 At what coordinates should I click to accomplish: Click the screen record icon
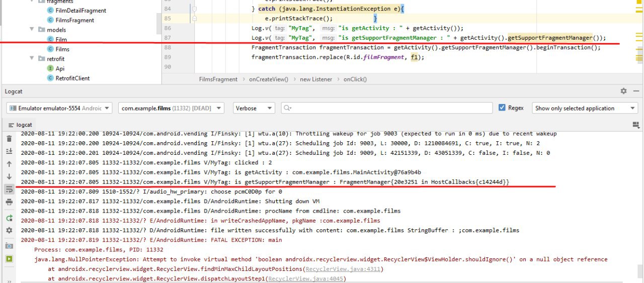[9, 259]
